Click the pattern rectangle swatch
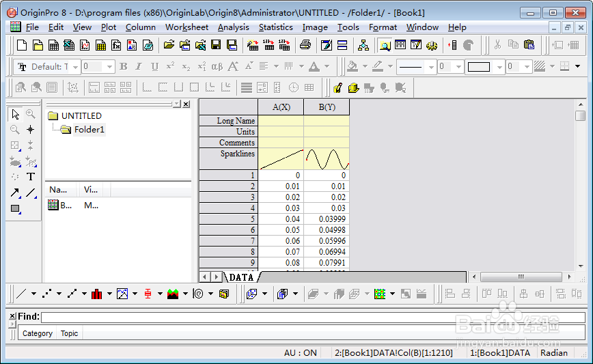The image size is (593, 364). [479, 67]
